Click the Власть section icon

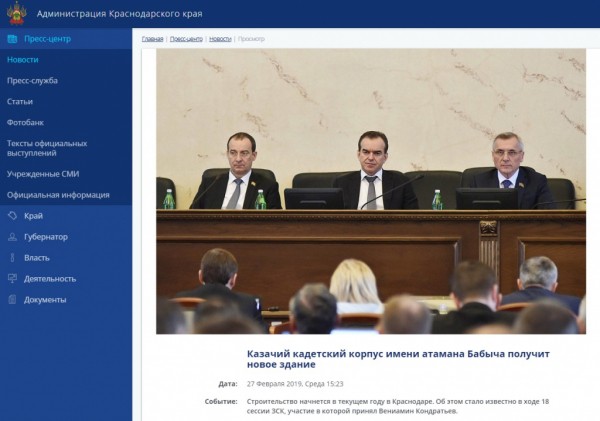click(12, 258)
